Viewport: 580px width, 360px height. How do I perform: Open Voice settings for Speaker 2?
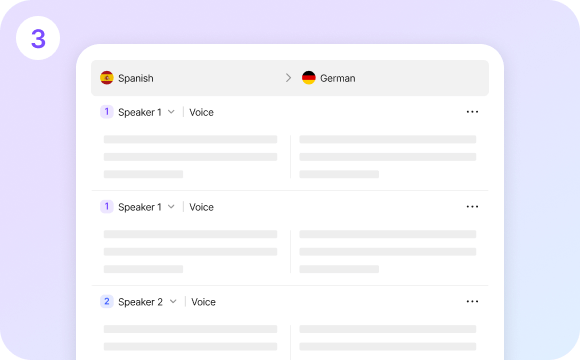(203, 302)
